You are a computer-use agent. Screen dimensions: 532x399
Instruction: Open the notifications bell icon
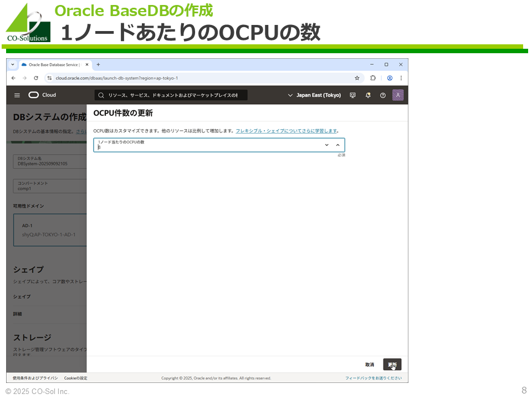[368, 95]
